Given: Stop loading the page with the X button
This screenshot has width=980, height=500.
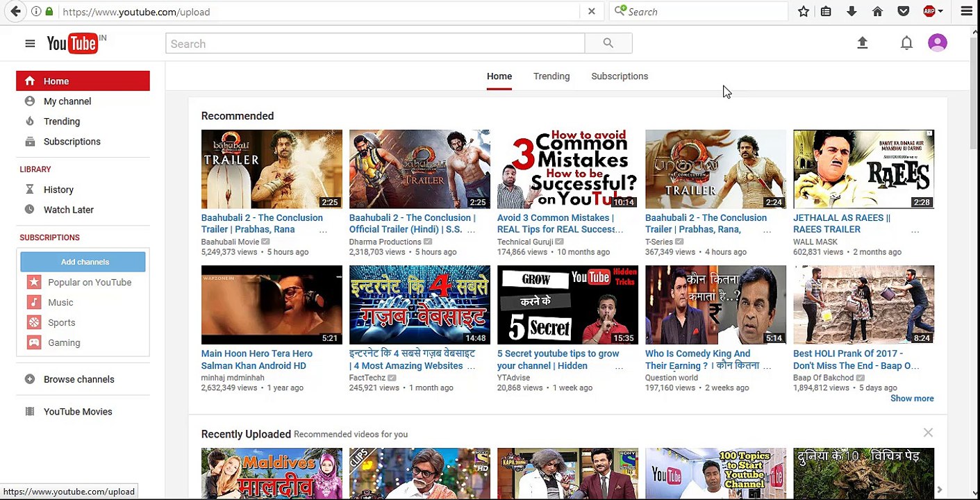Looking at the screenshot, I should (592, 12).
